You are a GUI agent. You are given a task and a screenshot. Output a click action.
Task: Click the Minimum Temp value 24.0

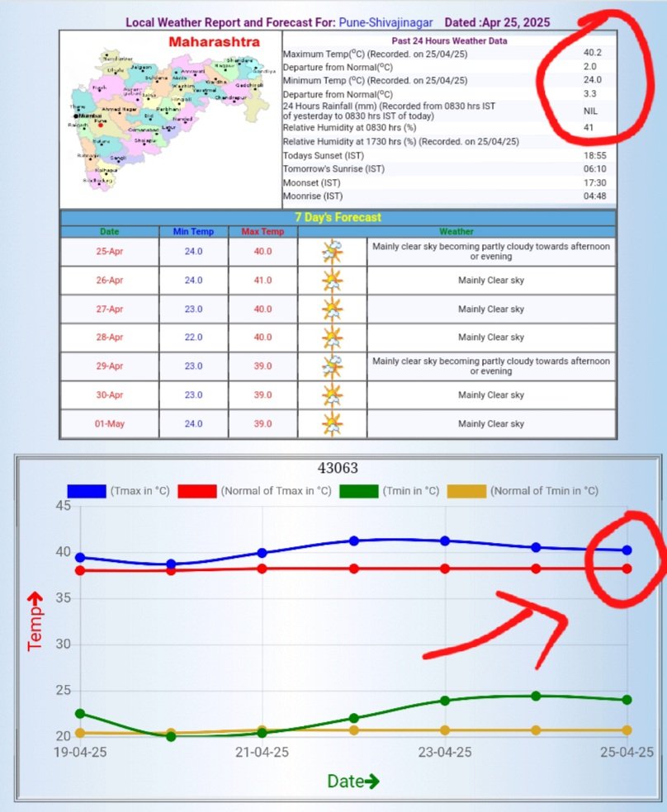pos(593,80)
